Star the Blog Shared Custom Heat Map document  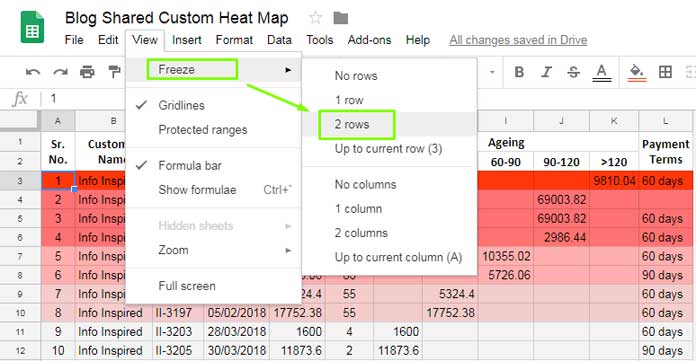[315, 18]
